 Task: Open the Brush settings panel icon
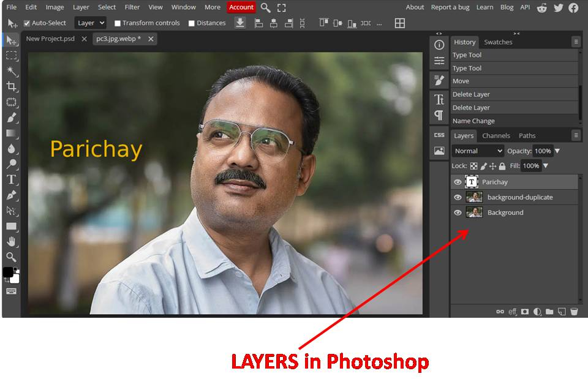(439, 80)
